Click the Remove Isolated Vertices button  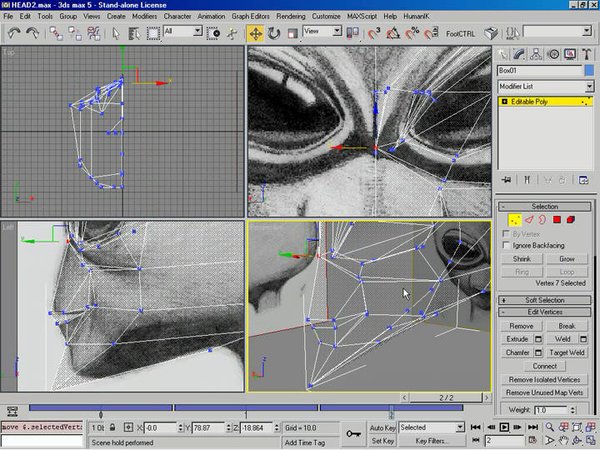coord(545,380)
